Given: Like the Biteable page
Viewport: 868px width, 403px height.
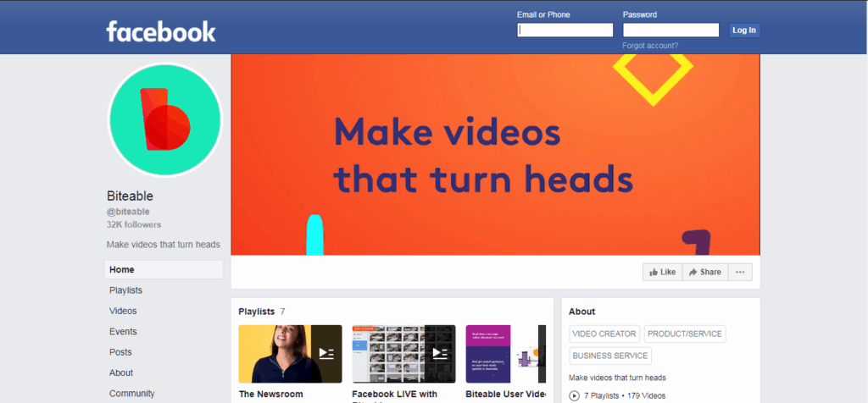Looking at the screenshot, I should click(663, 272).
